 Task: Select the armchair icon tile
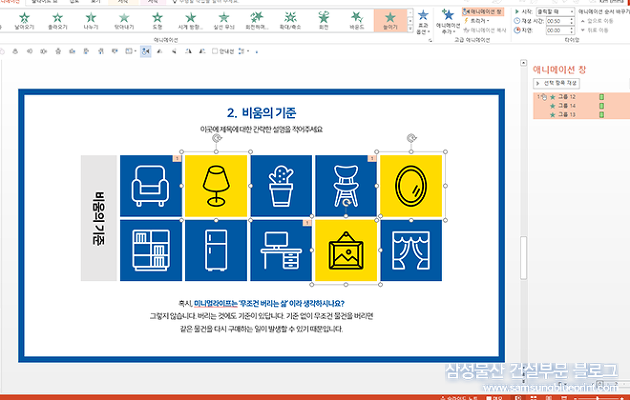(x=151, y=186)
